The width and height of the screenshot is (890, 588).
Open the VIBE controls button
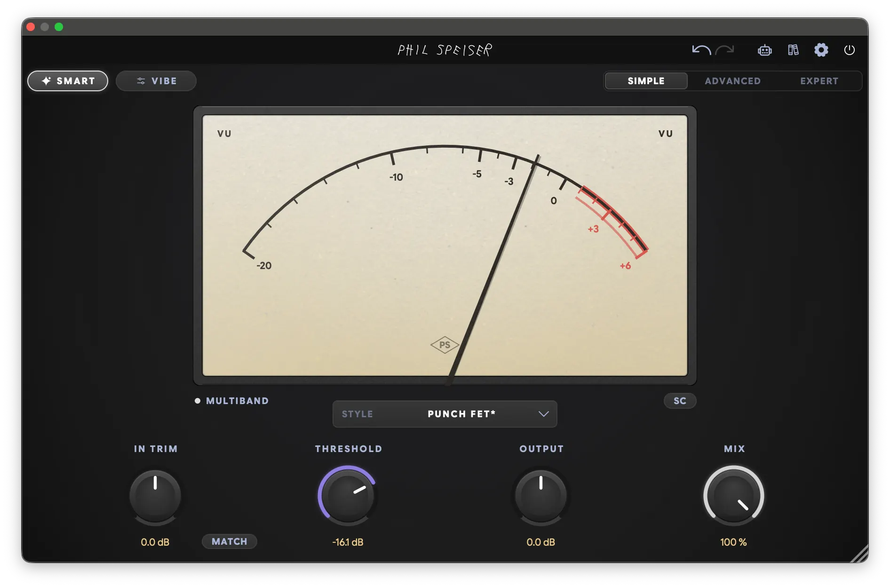pos(156,81)
